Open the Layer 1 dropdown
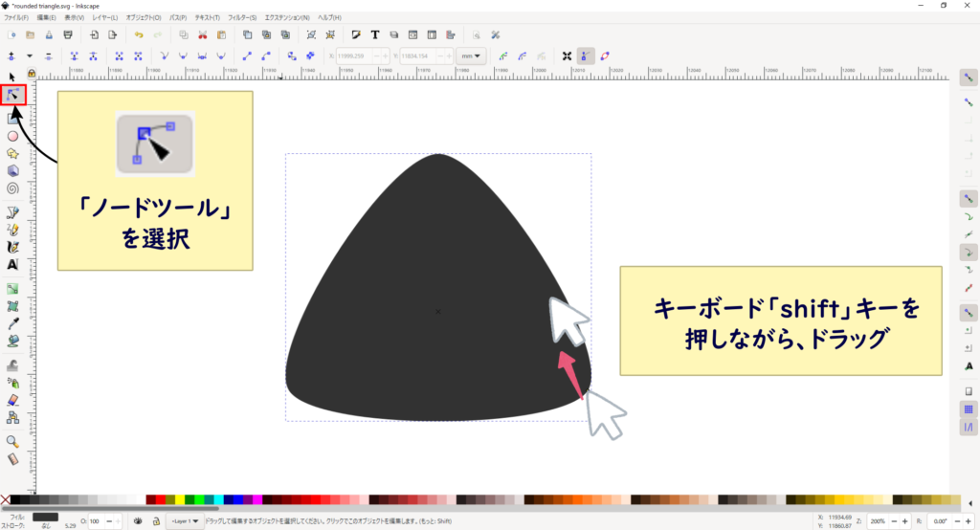 pos(183,521)
